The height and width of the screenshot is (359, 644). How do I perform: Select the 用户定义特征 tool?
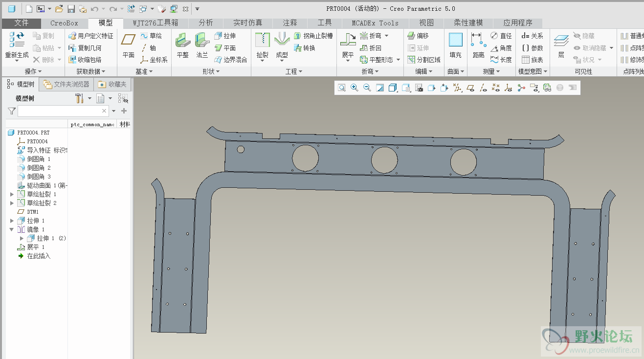(91, 36)
